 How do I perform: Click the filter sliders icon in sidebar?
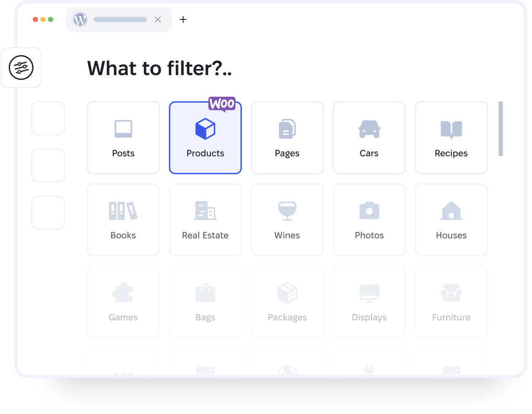pyautogui.click(x=21, y=68)
